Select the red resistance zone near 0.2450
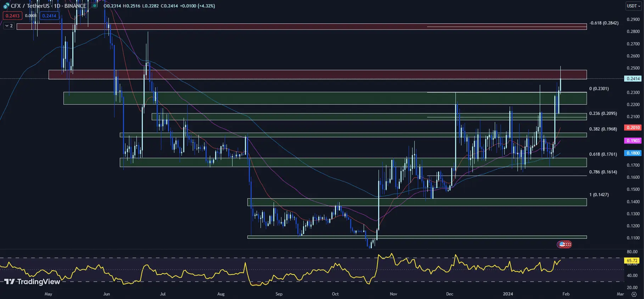Screen dimensions: 644x299 (318, 74)
